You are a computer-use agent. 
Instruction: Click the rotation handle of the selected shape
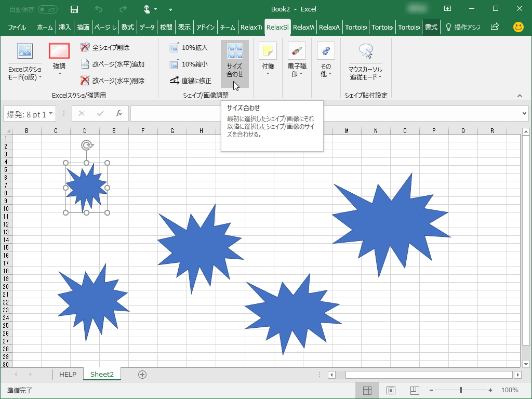87,145
